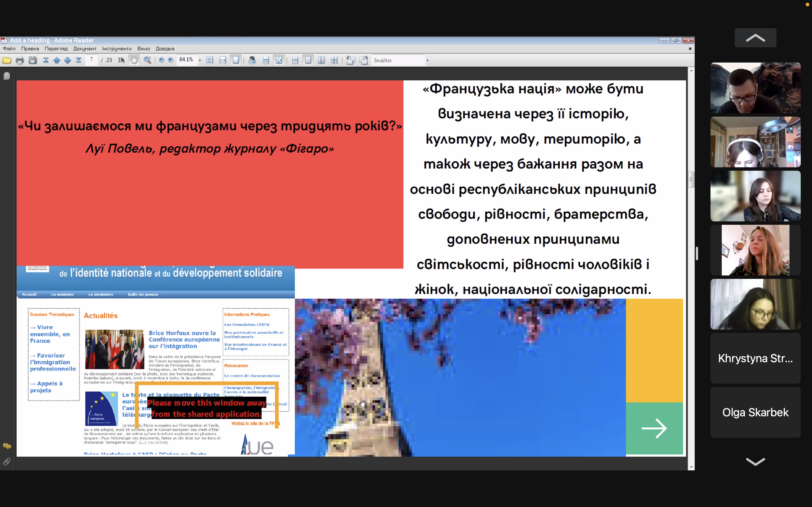Set view to actual size 100%
The image size is (812, 507).
pos(209,60)
